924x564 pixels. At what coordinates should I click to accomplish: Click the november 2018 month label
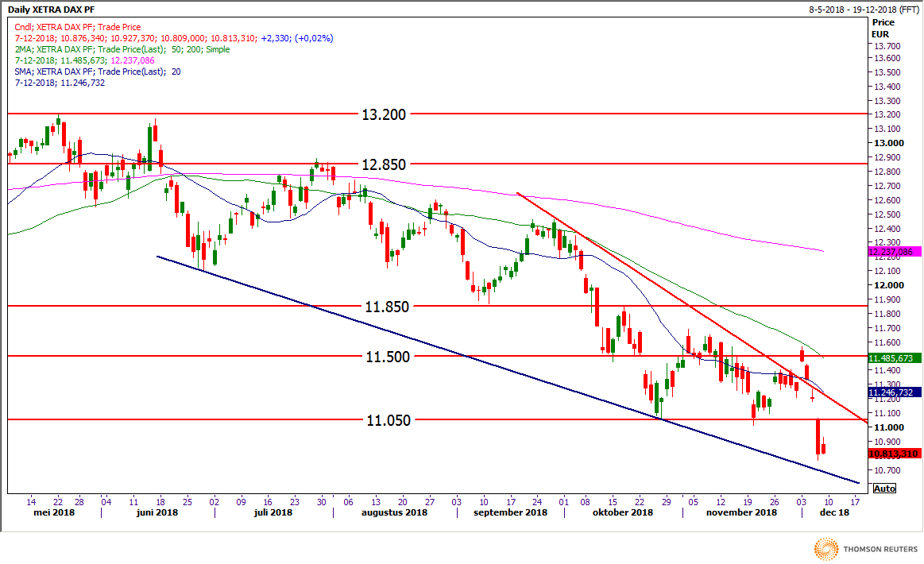(x=741, y=512)
